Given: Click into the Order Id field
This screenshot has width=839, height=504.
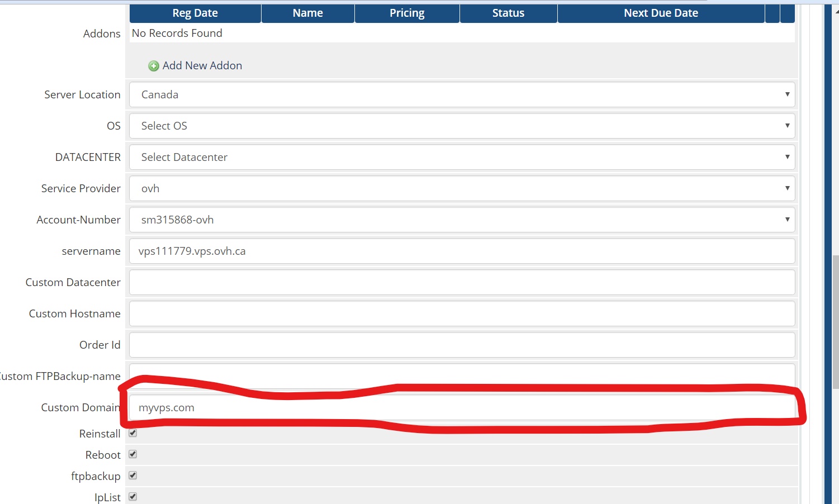Looking at the screenshot, I should [462, 345].
